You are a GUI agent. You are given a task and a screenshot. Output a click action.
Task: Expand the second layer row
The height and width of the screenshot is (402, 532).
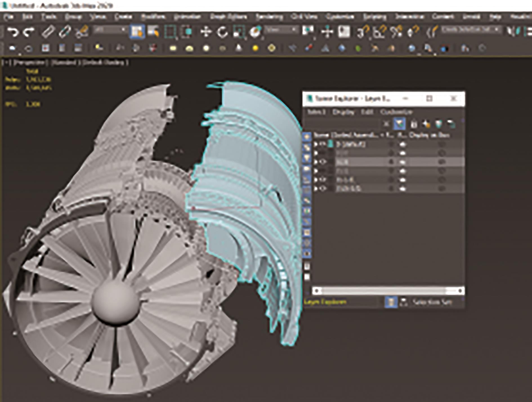[x=316, y=153]
